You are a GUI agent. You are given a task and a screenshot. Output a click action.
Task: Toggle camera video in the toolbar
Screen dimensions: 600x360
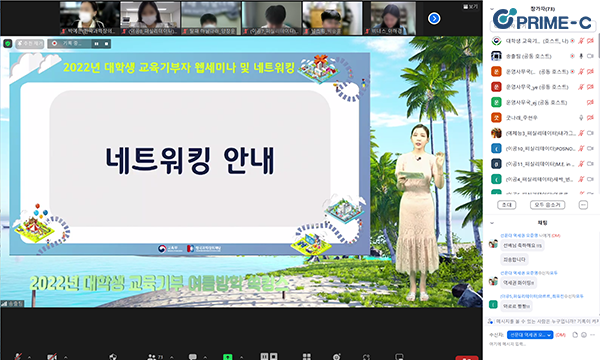[x=52, y=357]
